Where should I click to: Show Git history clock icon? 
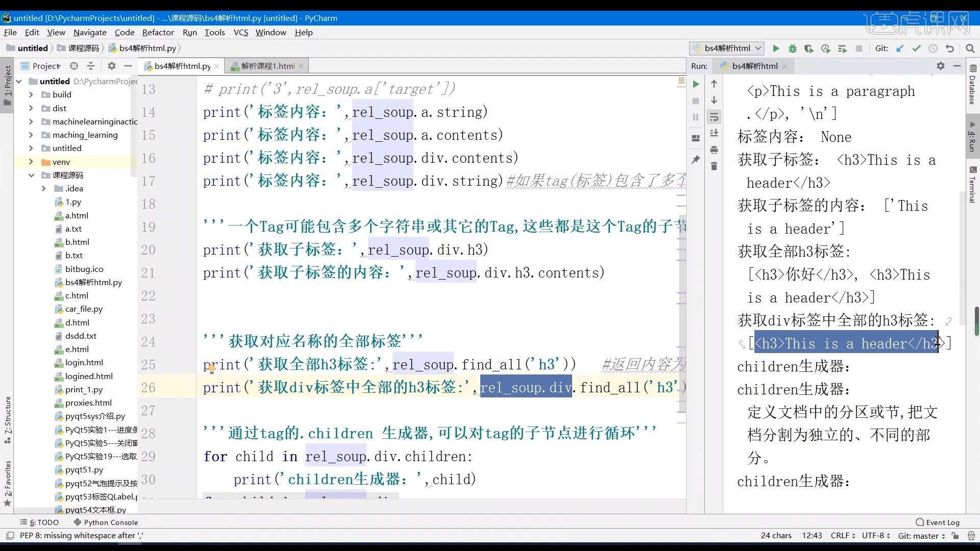point(933,48)
